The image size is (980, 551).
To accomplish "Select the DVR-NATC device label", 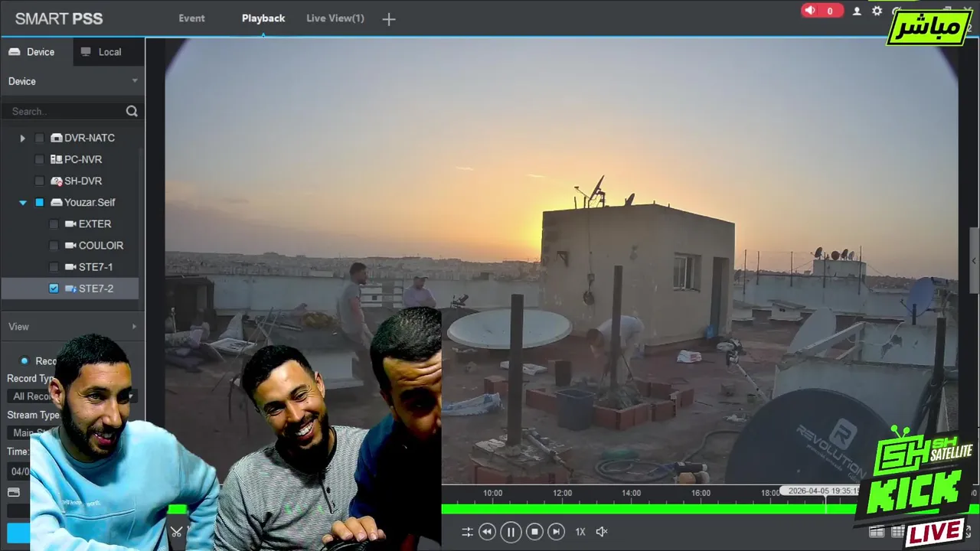I will pos(90,138).
